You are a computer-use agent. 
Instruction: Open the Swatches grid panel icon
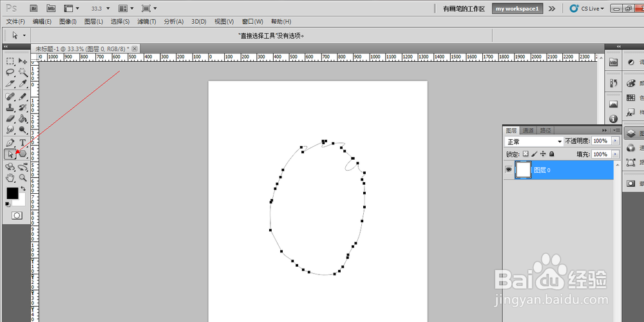[630, 98]
